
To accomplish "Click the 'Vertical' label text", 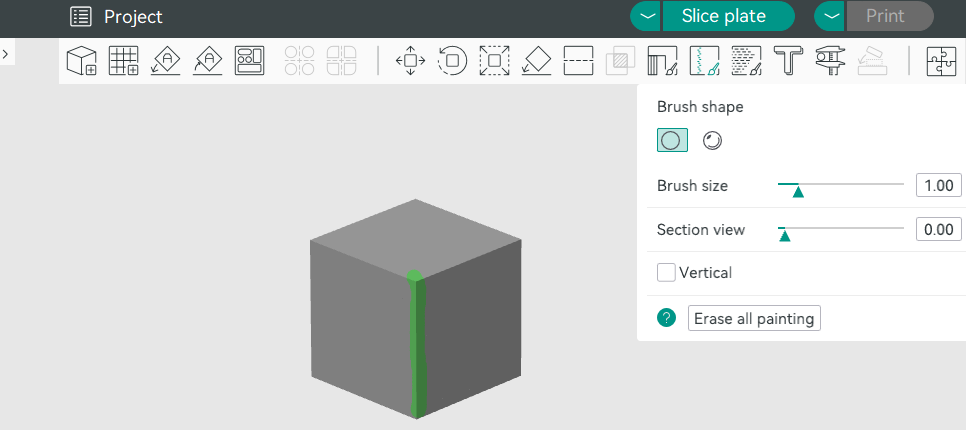I will 705,272.
